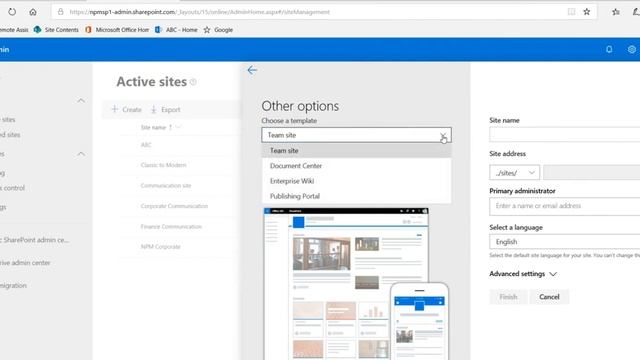Select Finance Communication site row
Viewport: 640px width, 360px height.
171,226
